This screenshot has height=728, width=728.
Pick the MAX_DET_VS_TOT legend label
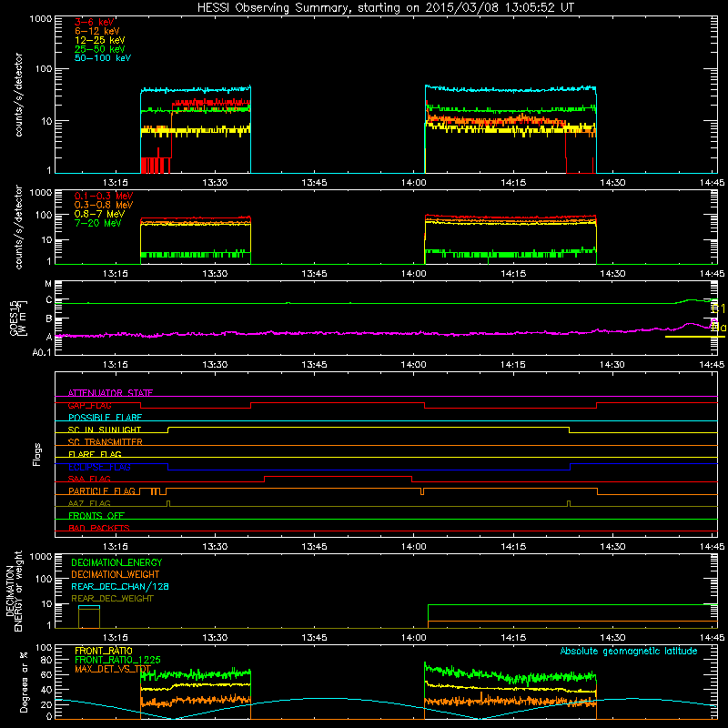tap(113, 669)
